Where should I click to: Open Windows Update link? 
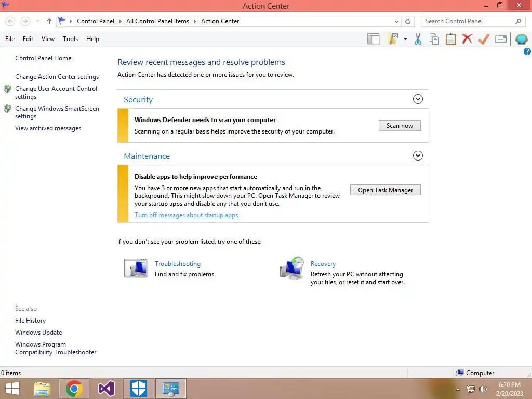(x=38, y=332)
